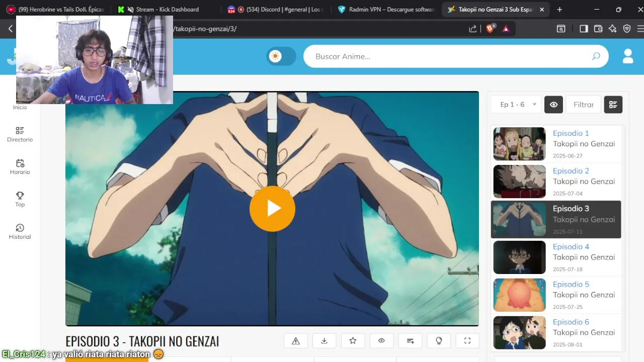Close the Takopii no Genzai browser tab
644x362 pixels.
pos(542,10)
